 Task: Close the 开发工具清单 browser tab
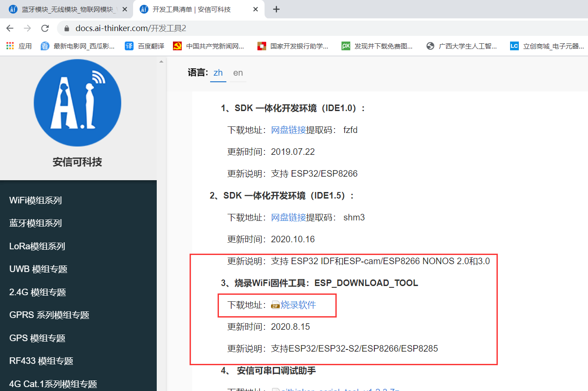256,9
